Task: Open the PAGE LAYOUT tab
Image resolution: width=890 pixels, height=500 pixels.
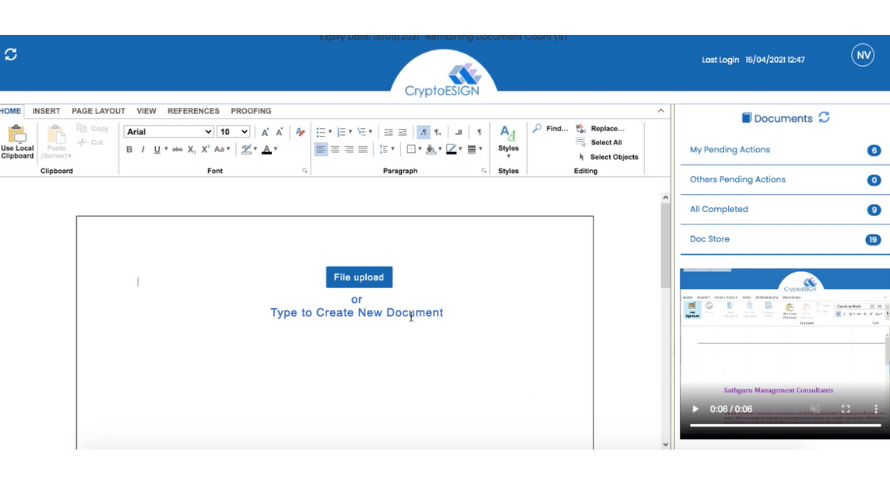Action: tap(98, 111)
